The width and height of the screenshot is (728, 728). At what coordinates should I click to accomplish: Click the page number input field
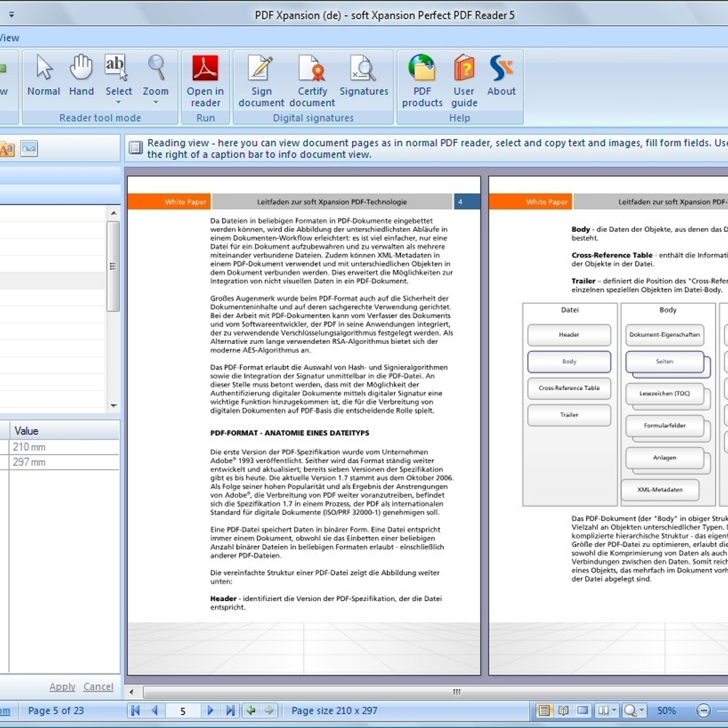pos(183,710)
